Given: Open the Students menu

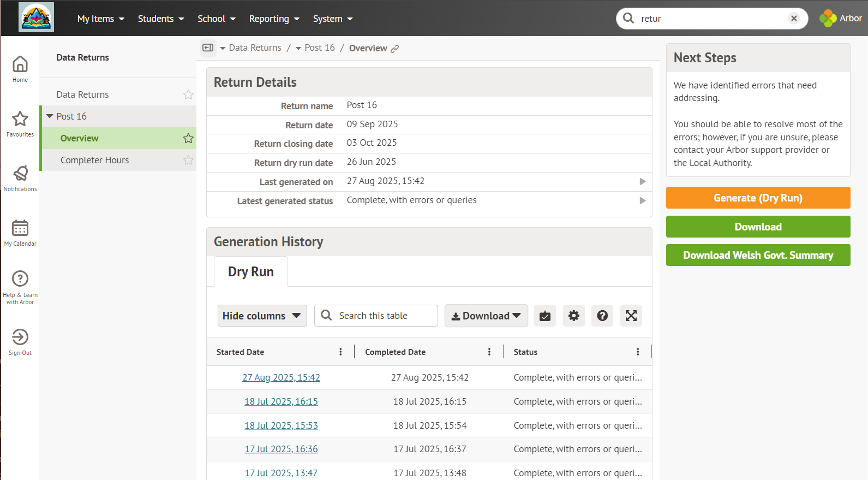Looking at the screenshot, I should click(160, 19).
